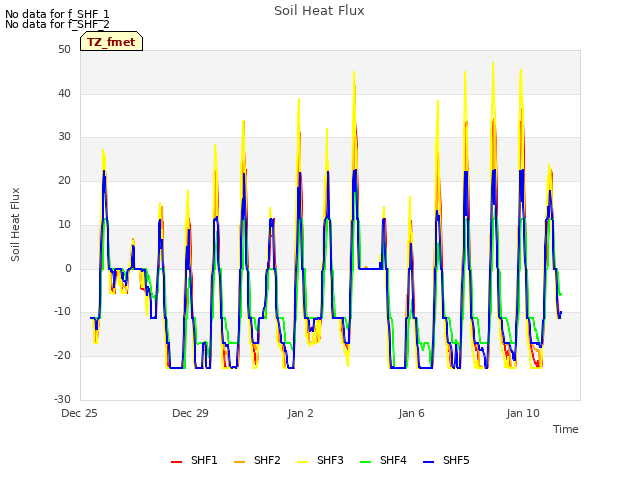
Task: Click the 'Jan 2' x-axis tick label
Action: click(x=300, y=413)
